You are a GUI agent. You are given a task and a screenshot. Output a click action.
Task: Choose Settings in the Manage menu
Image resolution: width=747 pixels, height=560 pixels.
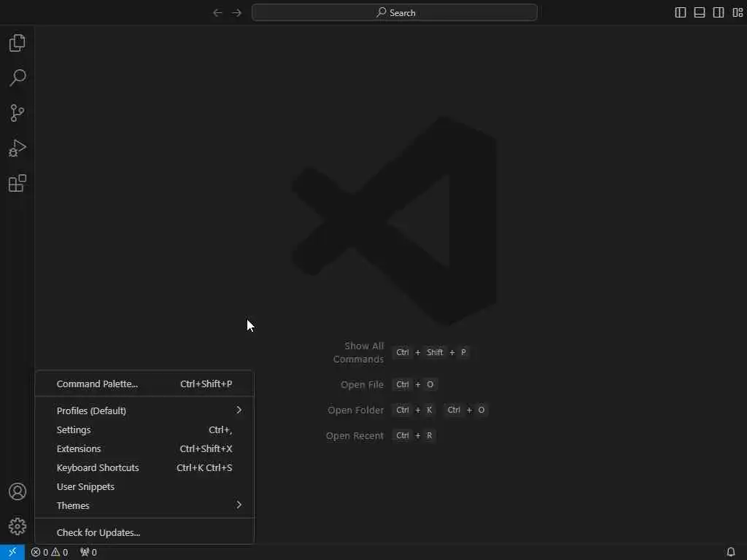pyautogui.click(x=144, y=429)
